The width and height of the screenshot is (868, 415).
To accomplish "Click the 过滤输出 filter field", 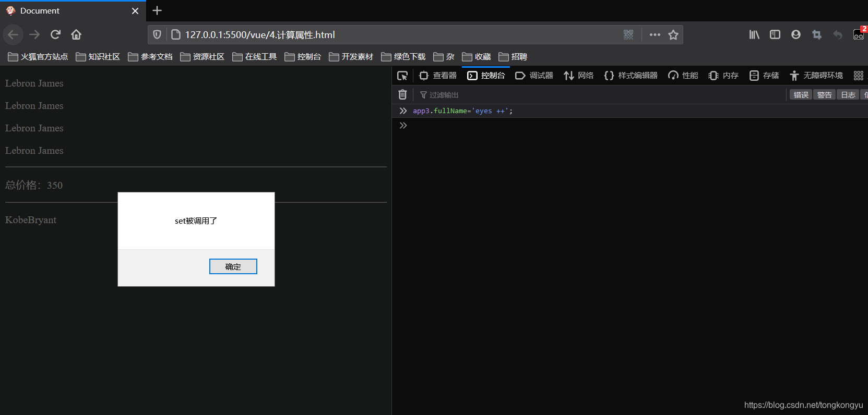I will tap(600, 95).
